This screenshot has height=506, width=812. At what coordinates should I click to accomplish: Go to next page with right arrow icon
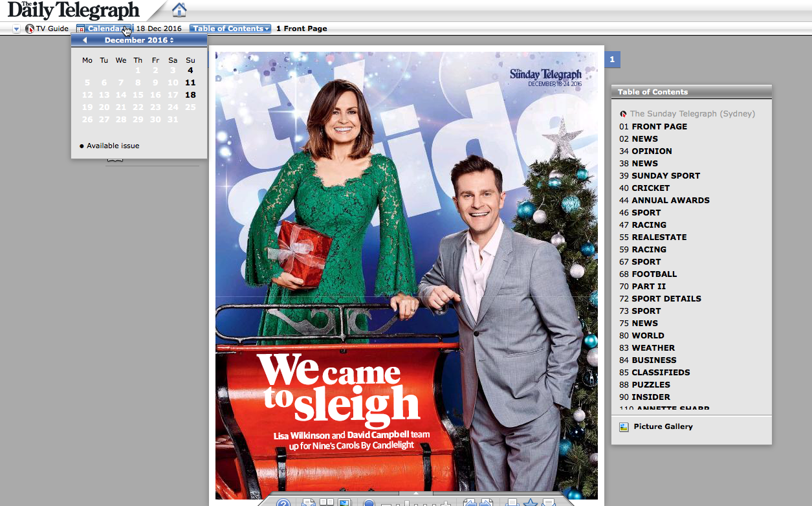point(487,503)
